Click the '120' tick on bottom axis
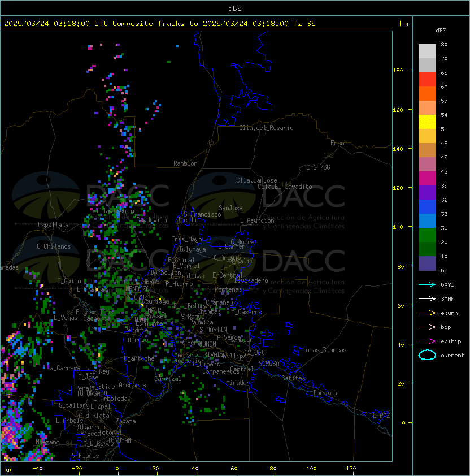Viewport: 470px width, 476px height. click(x=351, y=469)
